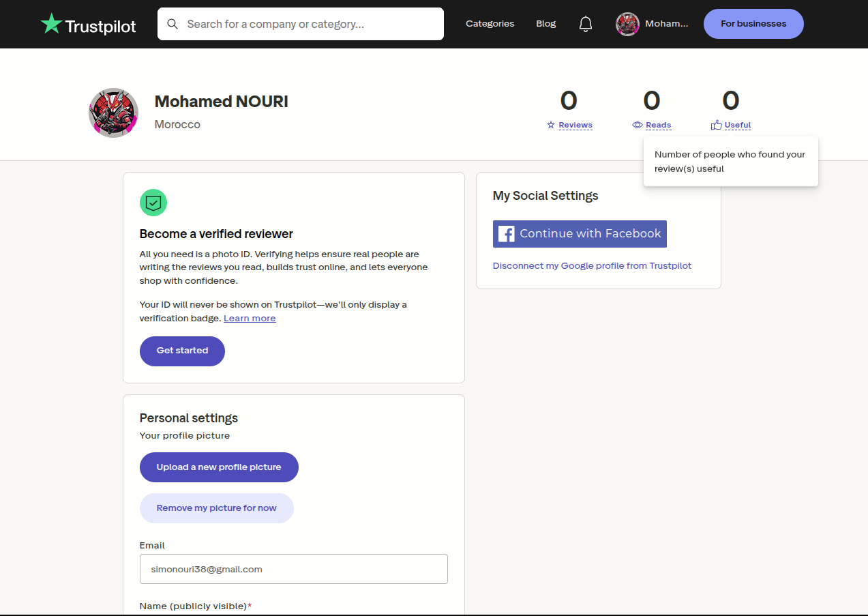Viewport: 868px width, 616px height.
Task: Click the For businesses button
Action: [x=753, y=24]
